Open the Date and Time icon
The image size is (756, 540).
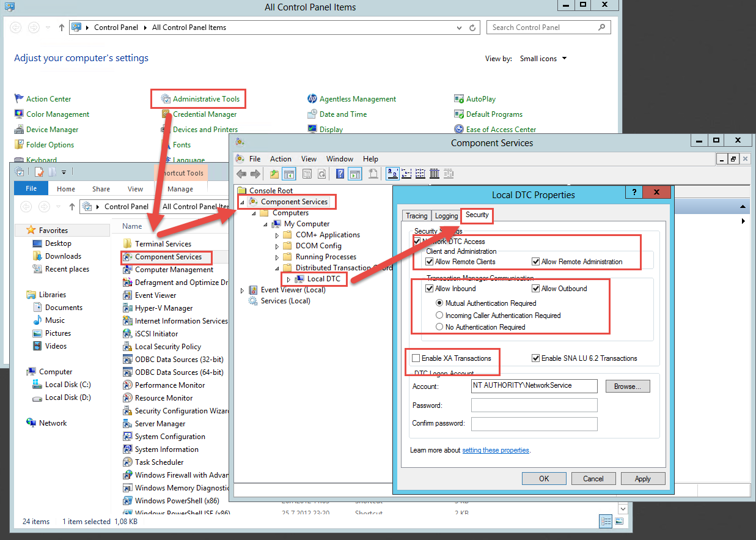pos(313,114)
